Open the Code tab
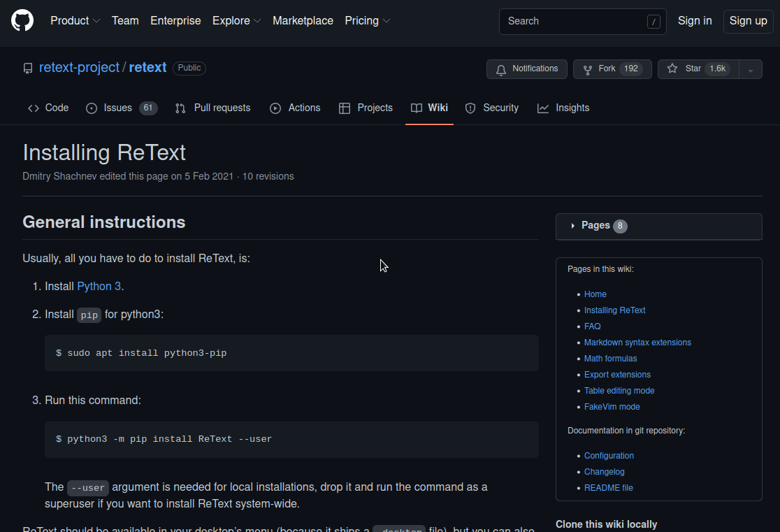 click(48, 108)
